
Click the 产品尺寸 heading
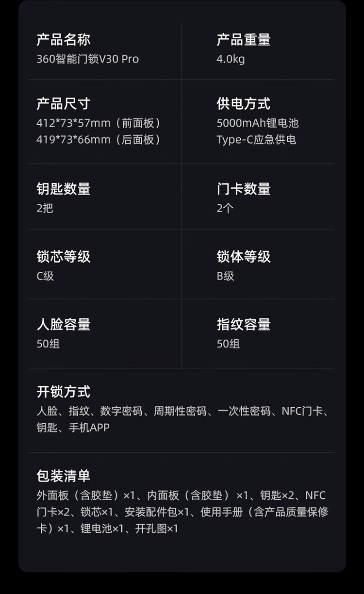(x=63, y=104)
